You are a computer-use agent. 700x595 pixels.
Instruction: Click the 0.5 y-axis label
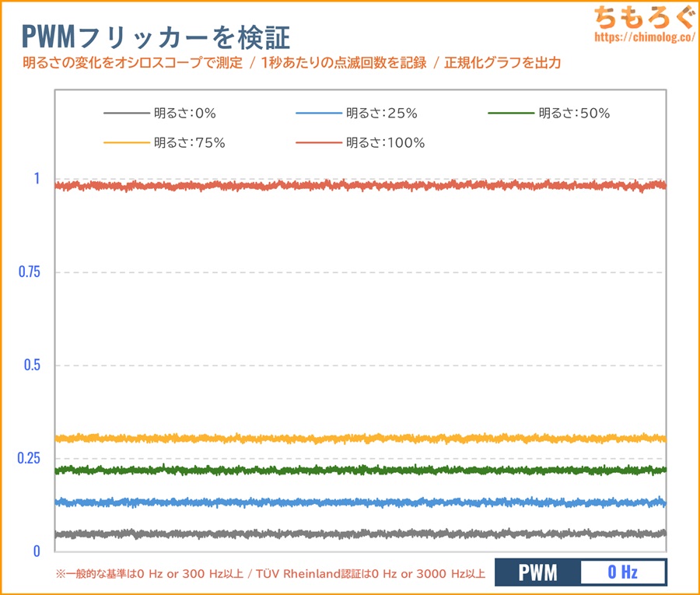tap(31, 365)
